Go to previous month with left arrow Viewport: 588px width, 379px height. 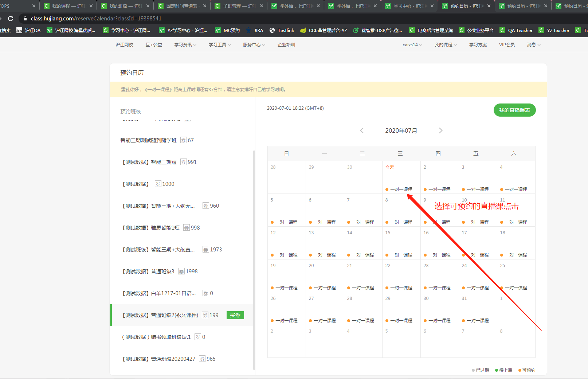tap(362, 130)
